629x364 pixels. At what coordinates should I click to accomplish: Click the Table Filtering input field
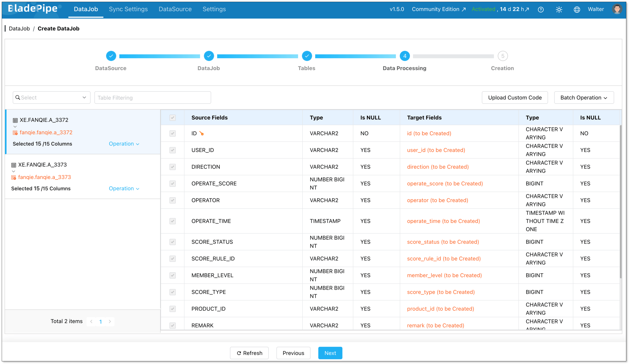point(152,98)
